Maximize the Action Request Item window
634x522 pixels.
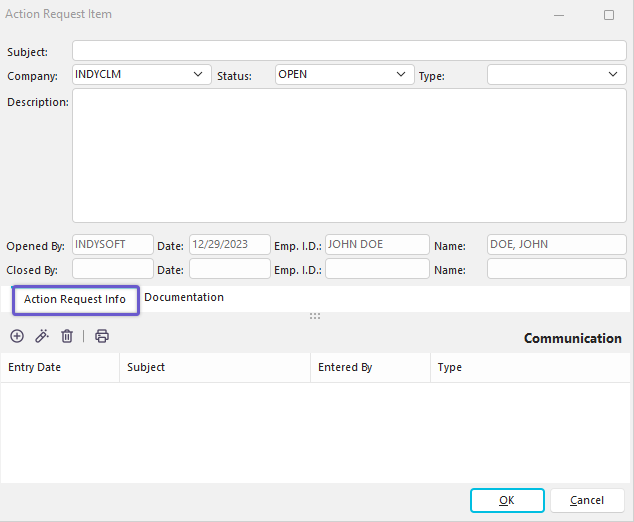608,15
